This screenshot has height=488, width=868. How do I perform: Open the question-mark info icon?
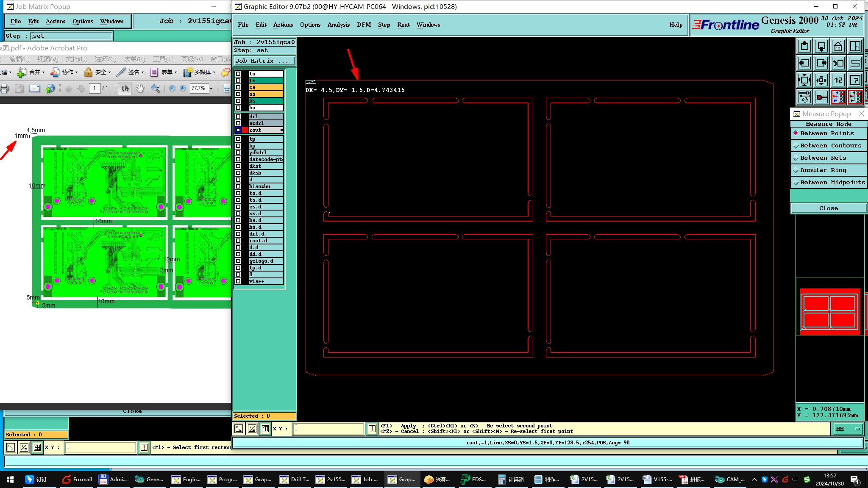point(855,80)
